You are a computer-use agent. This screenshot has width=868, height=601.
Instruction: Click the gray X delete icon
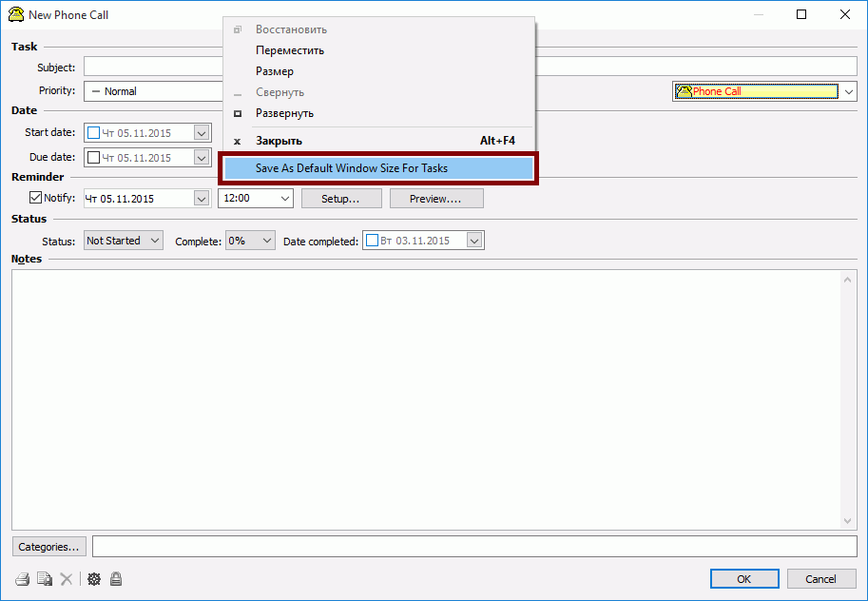[x=67, y=578]
